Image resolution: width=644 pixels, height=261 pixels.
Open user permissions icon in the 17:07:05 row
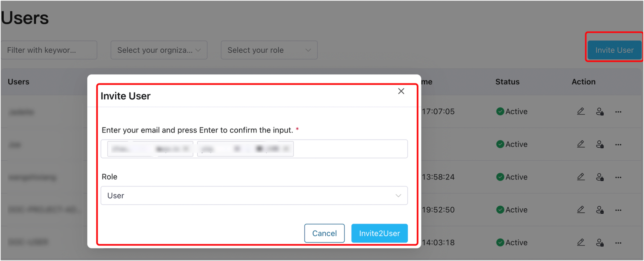pyautogui.click(x=600, y=112)
